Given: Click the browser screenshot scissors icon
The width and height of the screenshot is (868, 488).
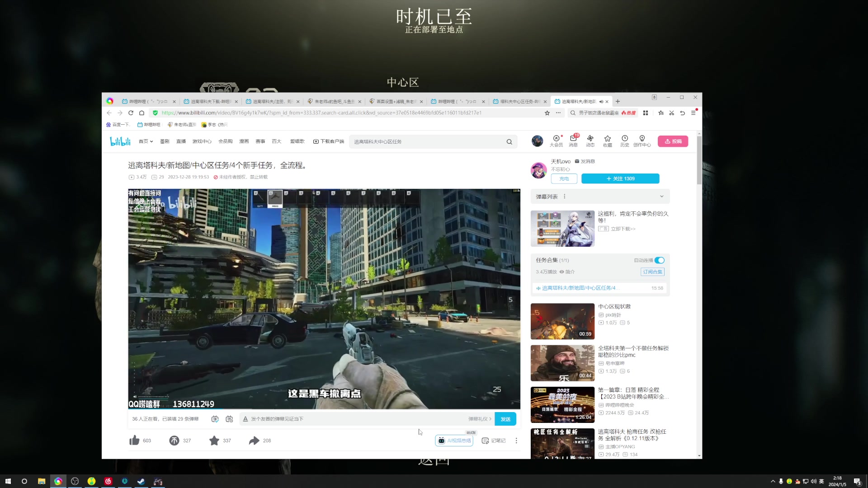Looking at the screenshot, I should click(672, 113).
